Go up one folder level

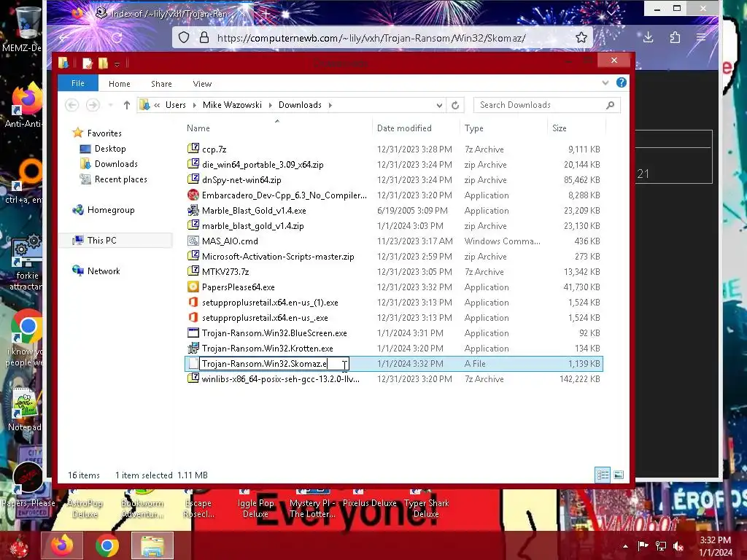point(126,105)
